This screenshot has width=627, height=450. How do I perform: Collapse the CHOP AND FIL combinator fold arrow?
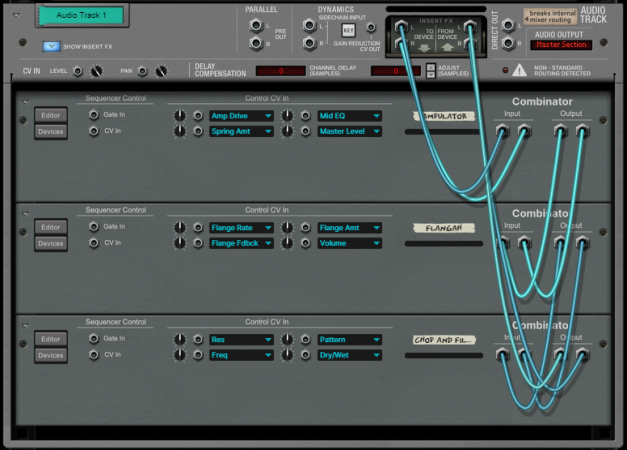click(26, 326)
